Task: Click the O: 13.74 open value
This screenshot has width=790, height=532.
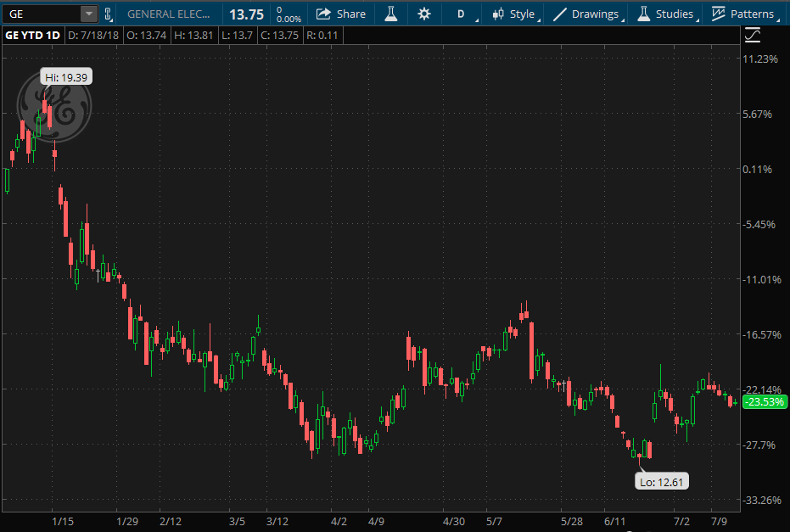Action: [x=147, y=36]
